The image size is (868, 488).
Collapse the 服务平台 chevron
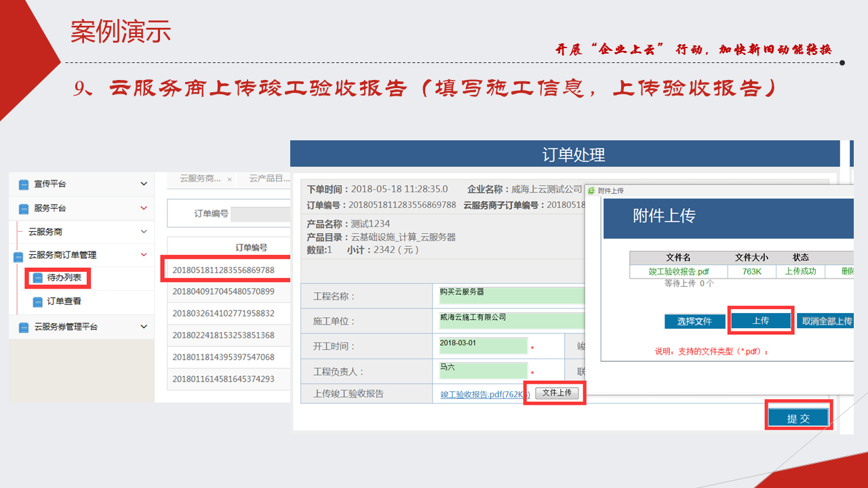[144, 208]
